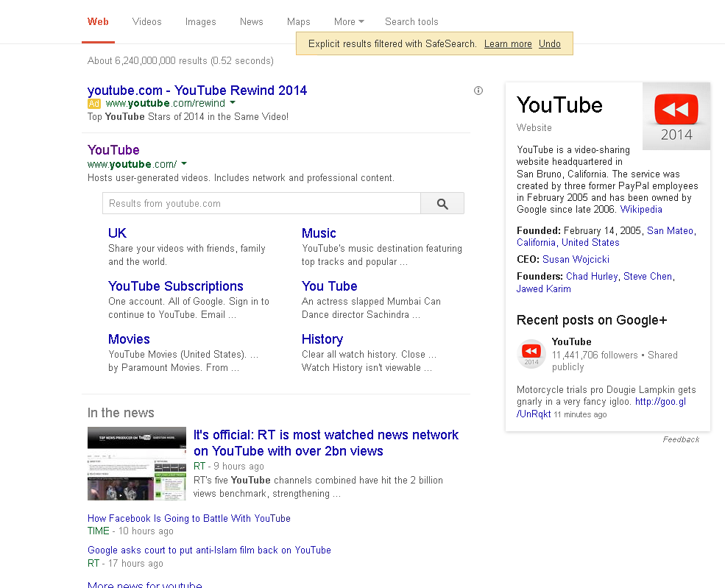Click the YouTube Rewind 2014 logo image
Viewport: 725px width, 588px height.
[x=676, y=116]
